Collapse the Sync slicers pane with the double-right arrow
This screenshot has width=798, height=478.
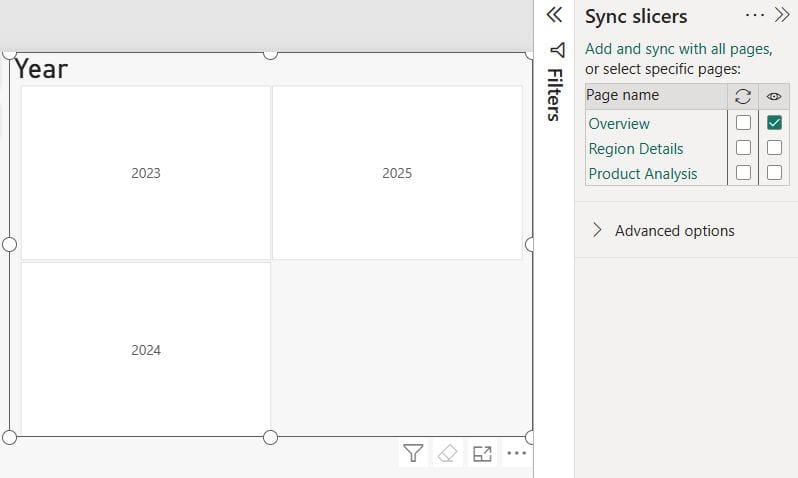coord(782,15)
